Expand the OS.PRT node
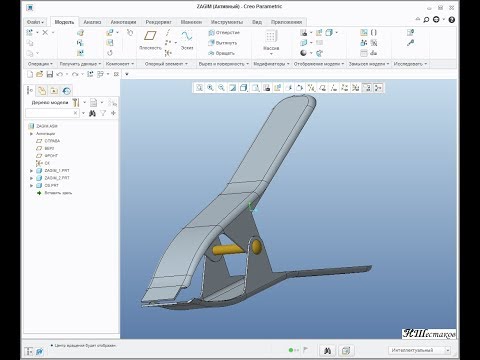 [x=32, y=185]
